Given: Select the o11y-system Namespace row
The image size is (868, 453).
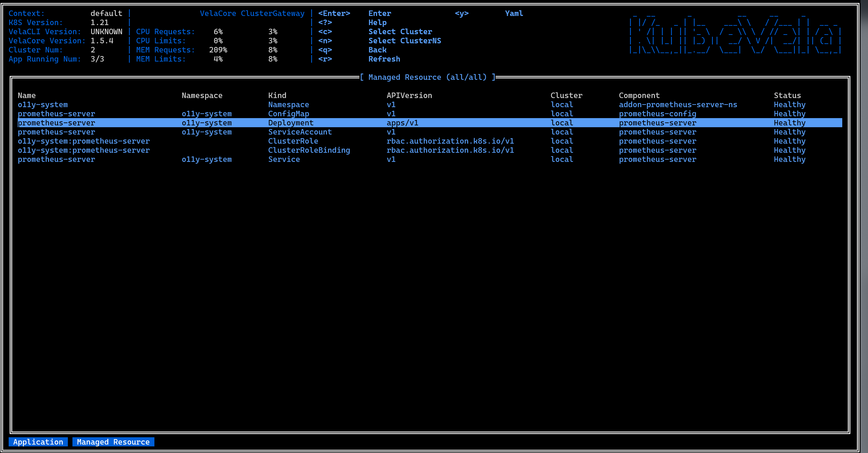Looking at the screenshot, I should [x=430, y=105].
